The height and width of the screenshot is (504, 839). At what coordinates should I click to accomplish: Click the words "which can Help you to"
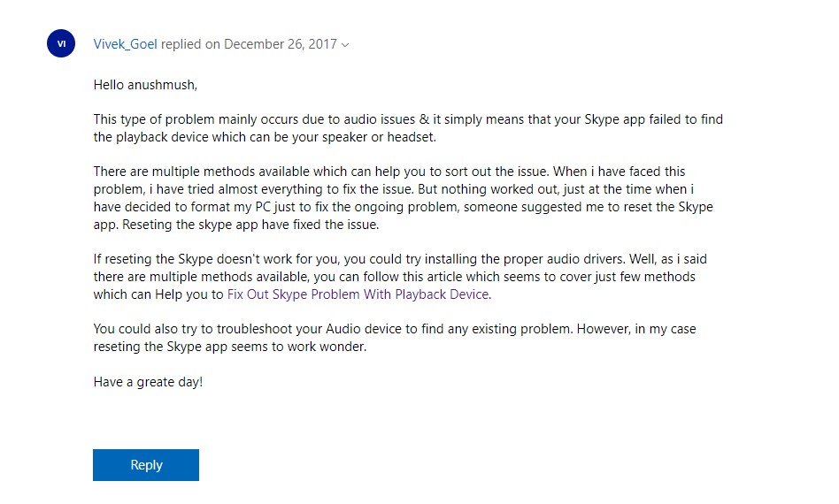click(x=158, y=294)
